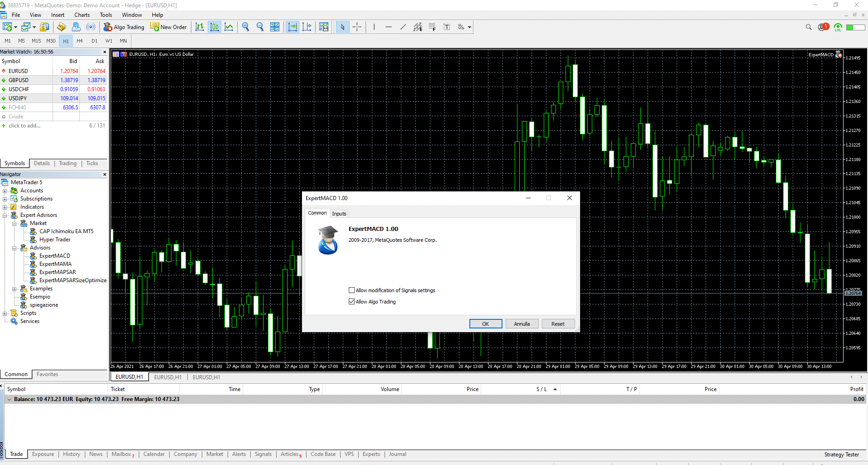Click the New Chart toolbar icon
This screenshot has height=465, width=868.
coord(7,27)
